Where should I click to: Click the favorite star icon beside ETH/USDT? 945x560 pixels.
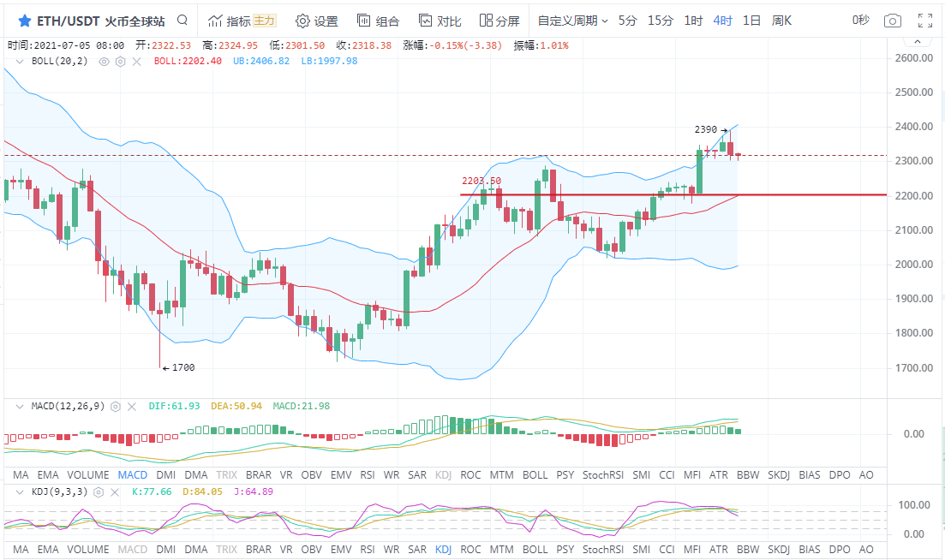(25, 21)
